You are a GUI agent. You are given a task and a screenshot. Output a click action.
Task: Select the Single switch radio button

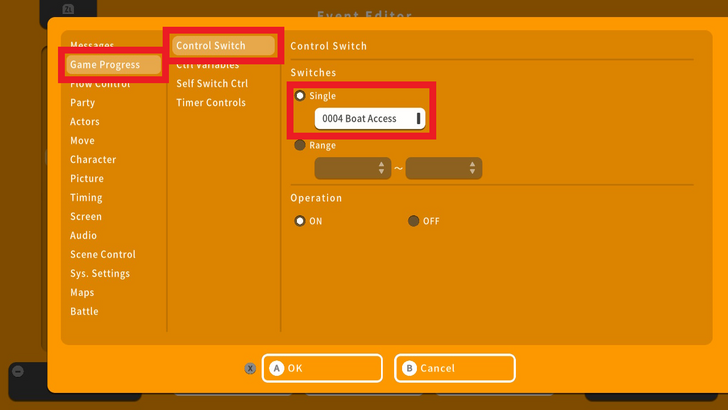[300, 96]
